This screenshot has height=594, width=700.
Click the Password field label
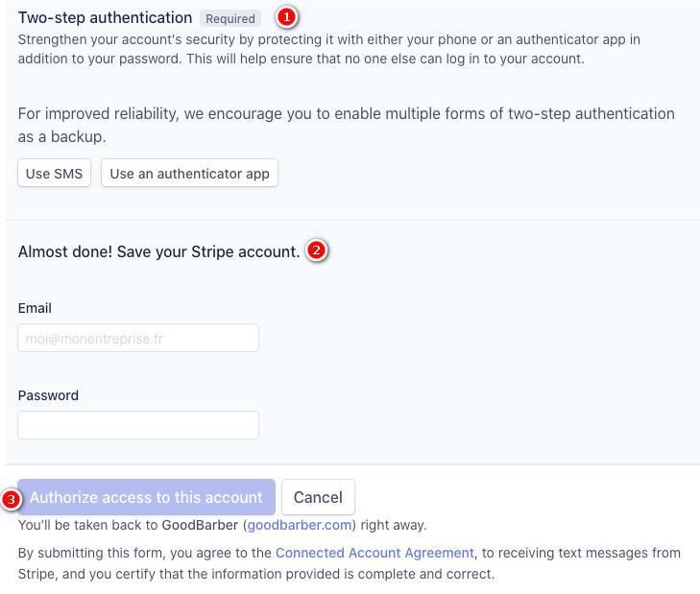[x=48, y=395]
